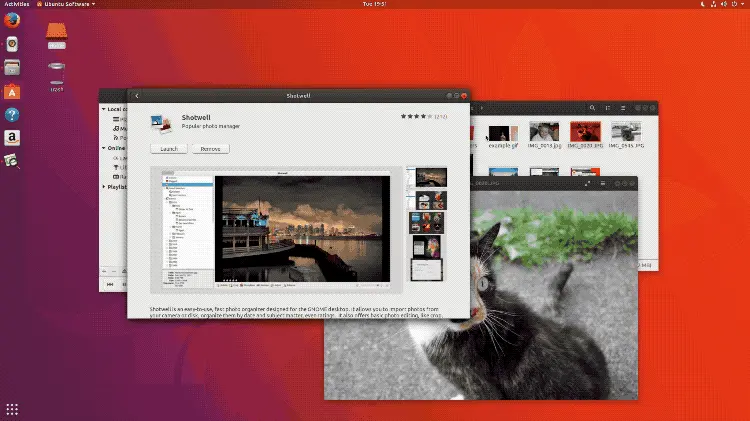Click the volume indicator in top bar
Screen dimensions: 750x421
[x=724, y=4]
